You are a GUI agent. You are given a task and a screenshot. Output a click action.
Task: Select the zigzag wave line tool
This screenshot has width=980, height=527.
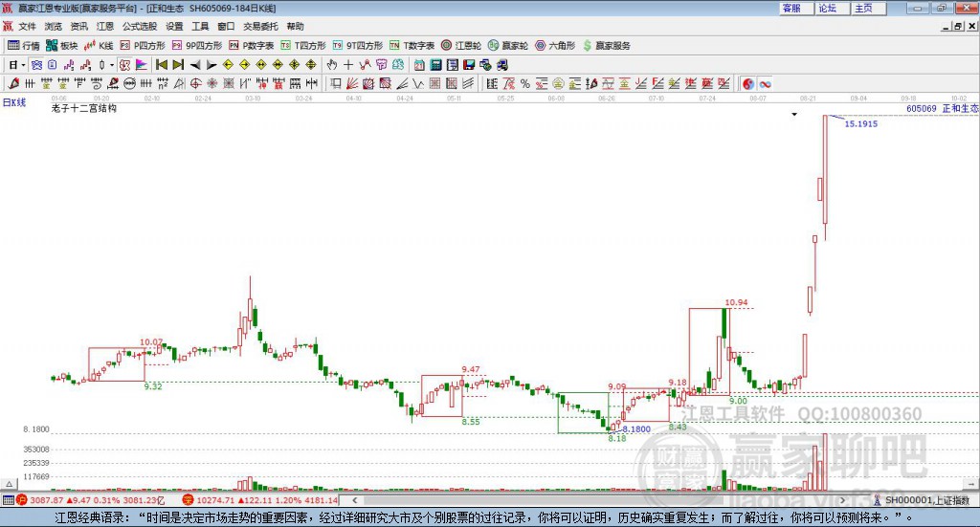418,83
